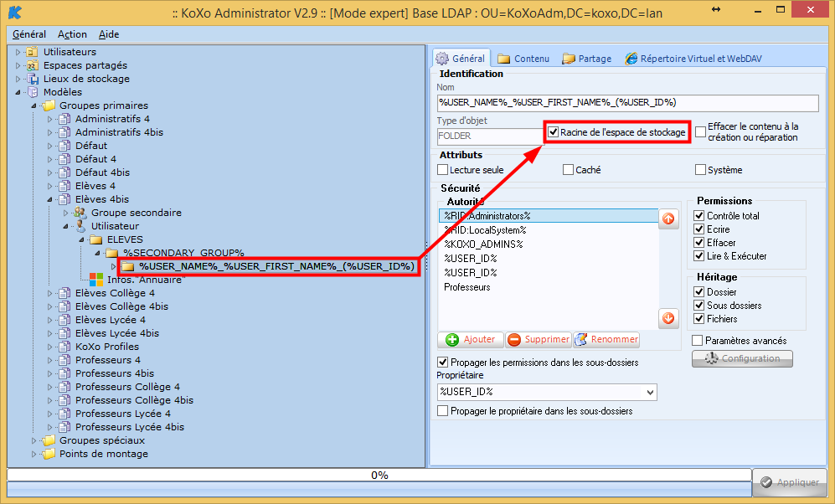Screen dimensions: 835x504
Task: Click the Administratifs 4 model icon
Action: (x=64, y=119)
